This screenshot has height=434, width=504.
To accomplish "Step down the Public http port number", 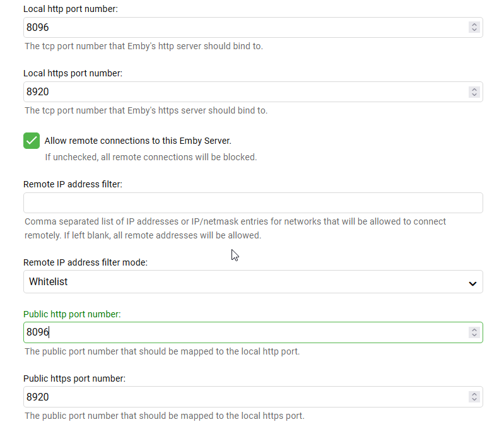I will coord(474,335).
